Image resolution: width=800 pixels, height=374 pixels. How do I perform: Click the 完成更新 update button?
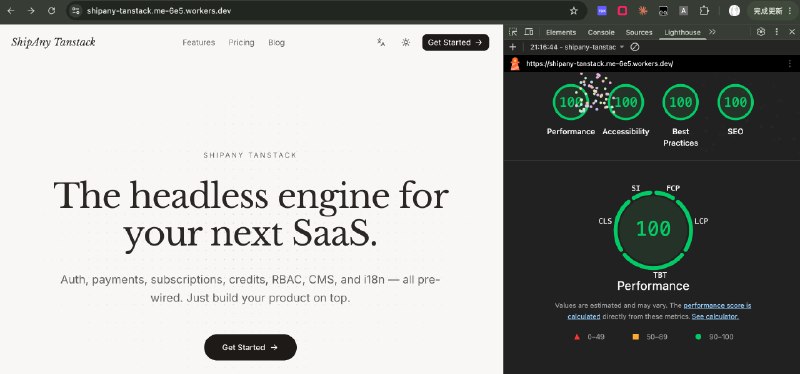tap(768, 10)
